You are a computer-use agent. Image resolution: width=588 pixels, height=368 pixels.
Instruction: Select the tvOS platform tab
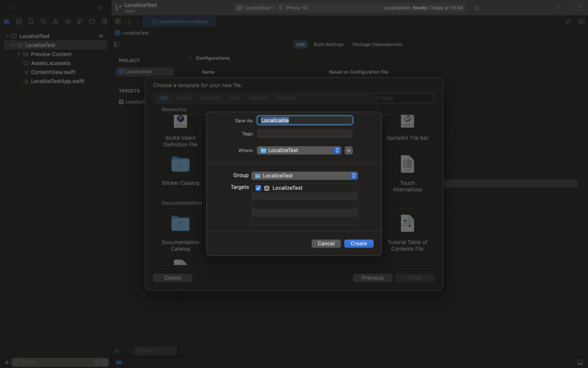234,98
